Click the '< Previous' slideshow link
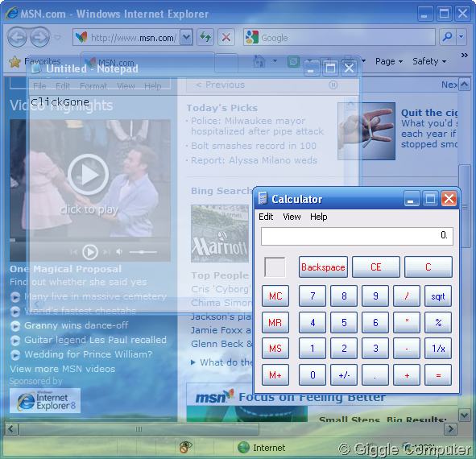 (x=220, y=85)
